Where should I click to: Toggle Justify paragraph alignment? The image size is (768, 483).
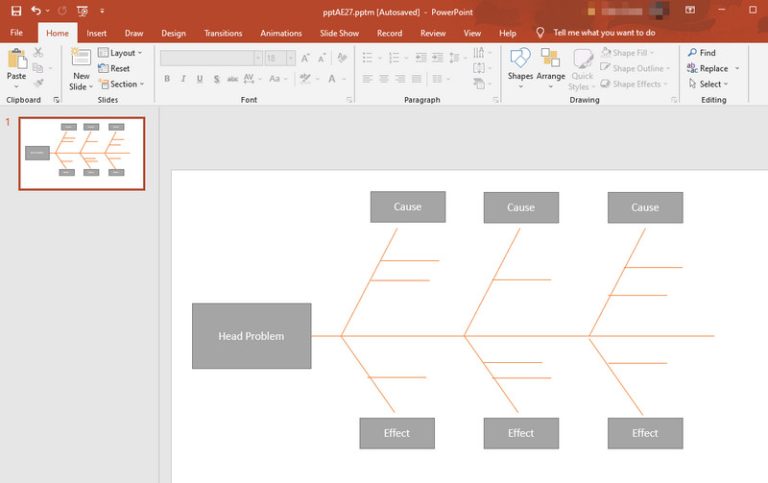click(417, 79)
